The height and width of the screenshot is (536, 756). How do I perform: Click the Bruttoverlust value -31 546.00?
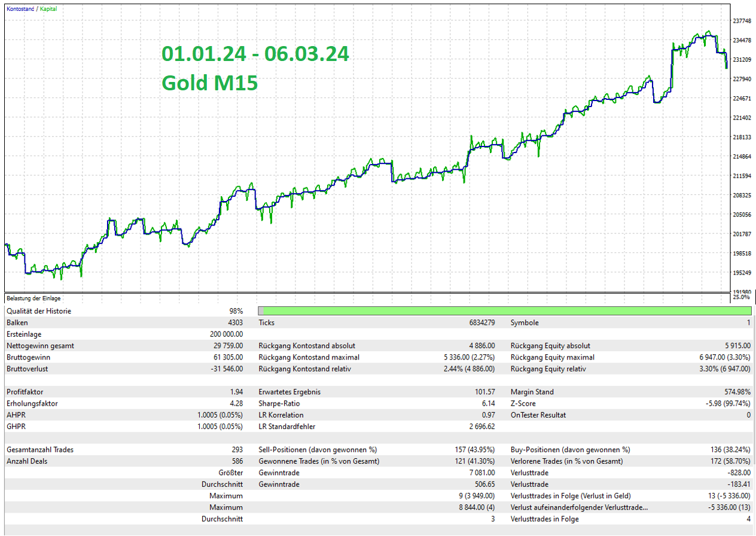[x=225, y=369]
